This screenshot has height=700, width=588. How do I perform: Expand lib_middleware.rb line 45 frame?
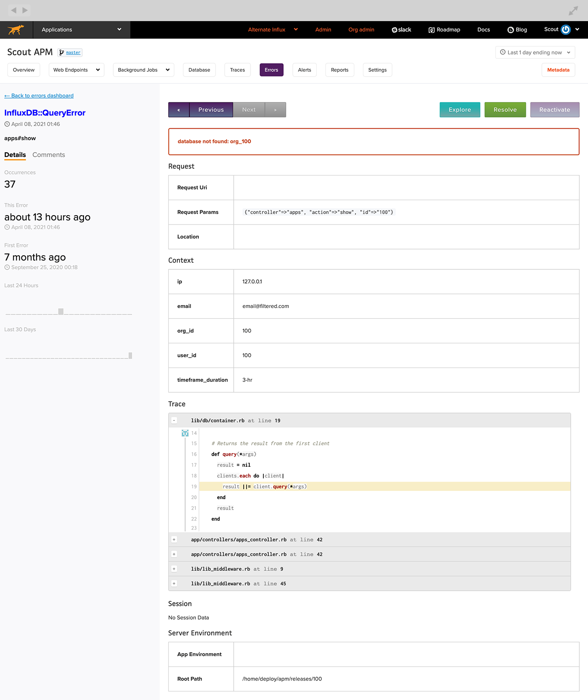click(174, 583)
